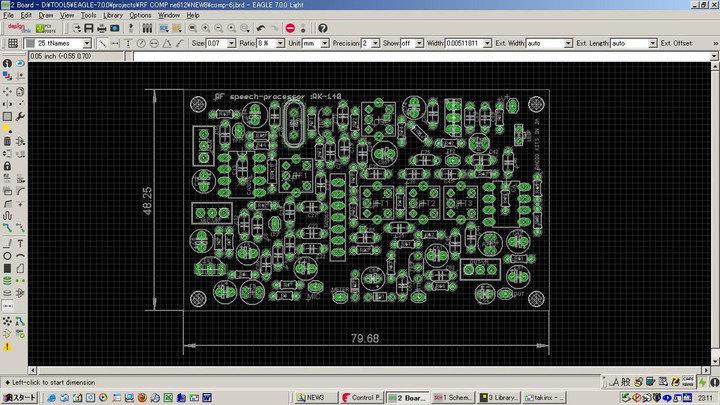Viewport: 720px width, 405px height.
Task: Enable the parallel dimension type button
Action: coord(102,44)
